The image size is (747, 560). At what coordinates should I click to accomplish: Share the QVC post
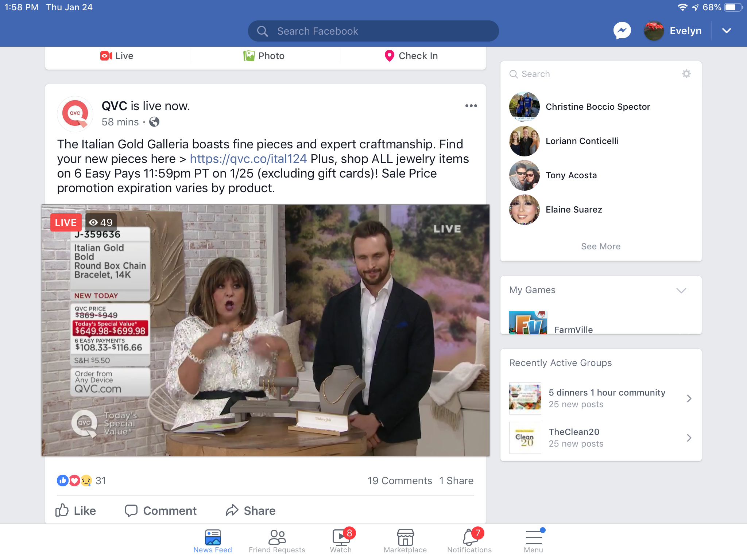tap(250, 510)
